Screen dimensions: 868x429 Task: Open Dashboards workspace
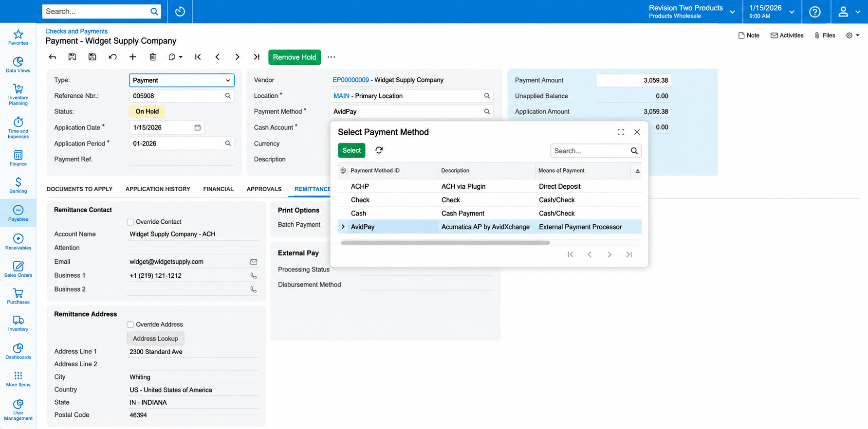point(18,351)
